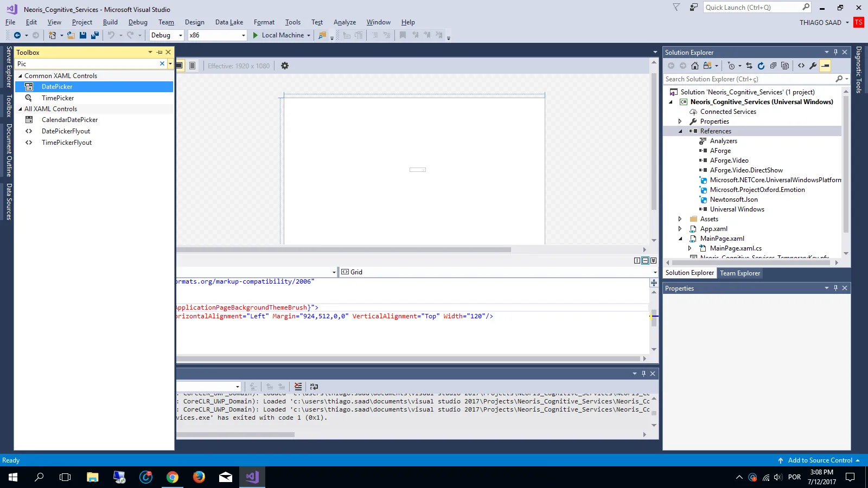
Task: Click View Code icon in Solution Explorer
Action: click(801, 66)
